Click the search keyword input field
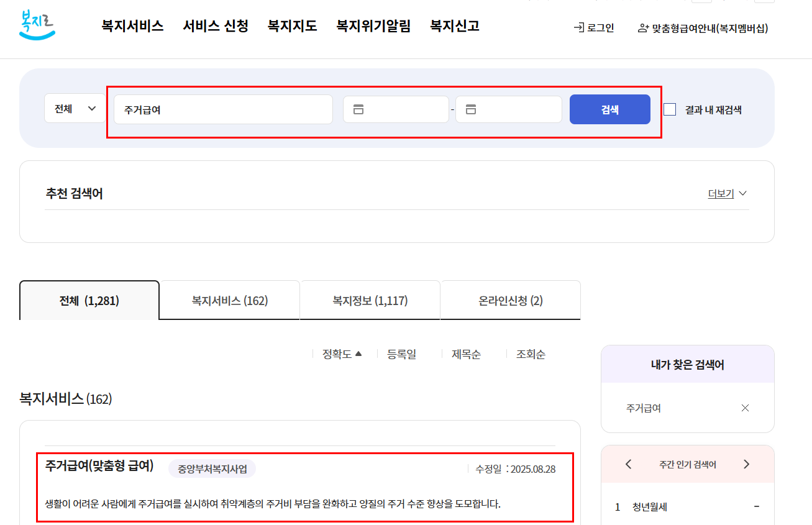This screenshot has height=525, width=812. click(222, 109)
